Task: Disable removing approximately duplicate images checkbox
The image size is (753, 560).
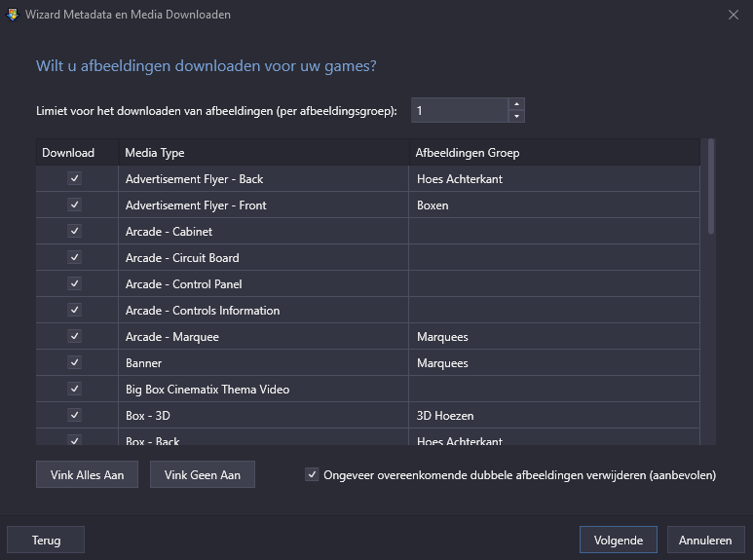Action: 312,474
